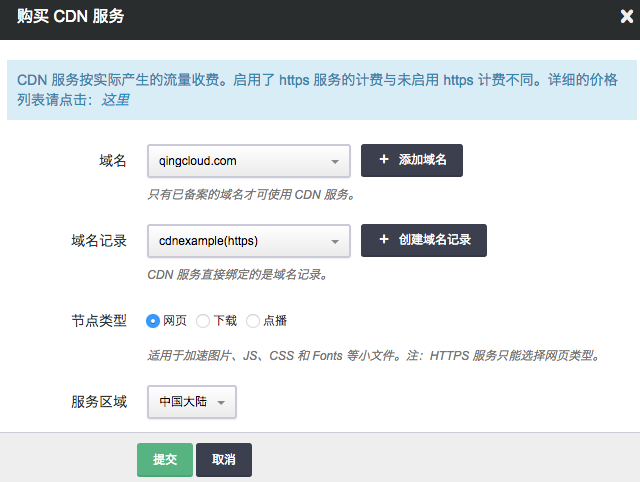Click the 节点类型 field label
Image resolution: width=640 pixels, height=482 pixels.
click(x=99, y=321)
